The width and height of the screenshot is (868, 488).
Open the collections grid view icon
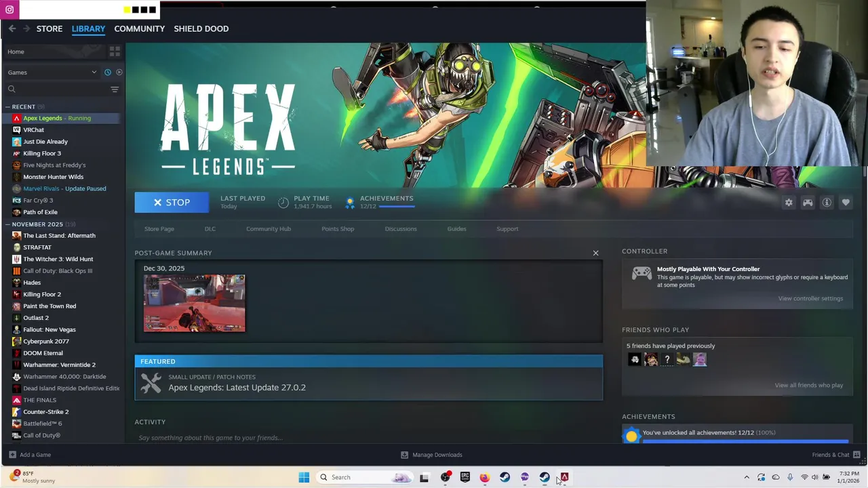tap(115, 52)
